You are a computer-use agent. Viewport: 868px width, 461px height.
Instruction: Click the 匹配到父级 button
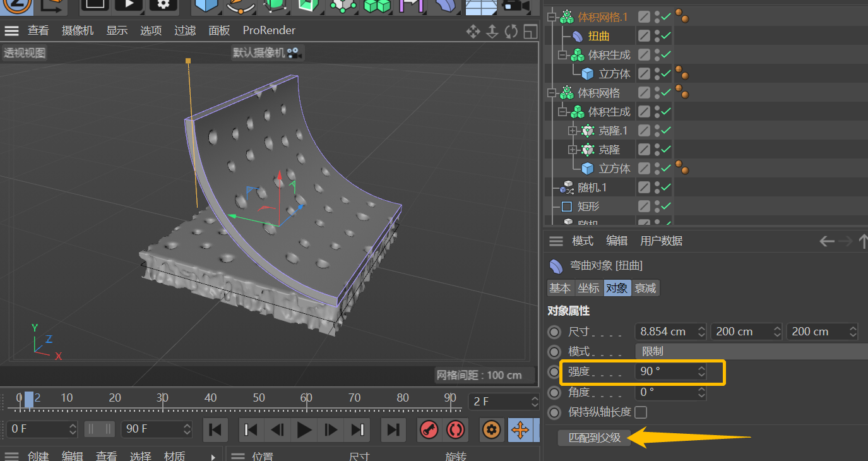tap(595, 438)
